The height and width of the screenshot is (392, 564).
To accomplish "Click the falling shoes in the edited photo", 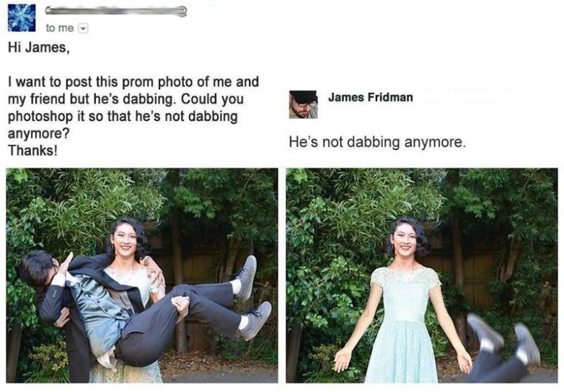I will [x=503, y=340].
